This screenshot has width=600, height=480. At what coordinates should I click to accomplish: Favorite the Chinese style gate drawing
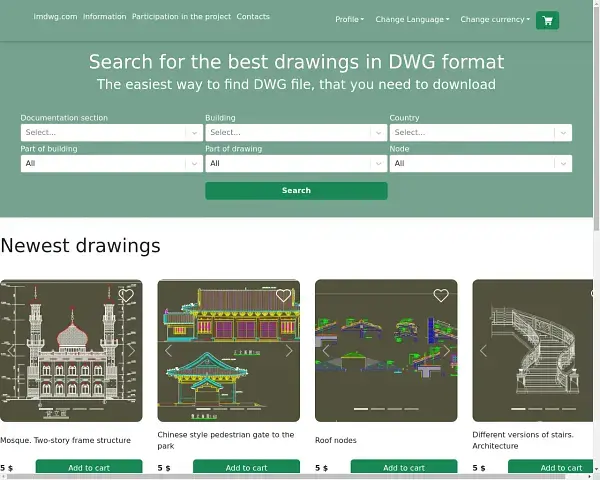(284, 296)
